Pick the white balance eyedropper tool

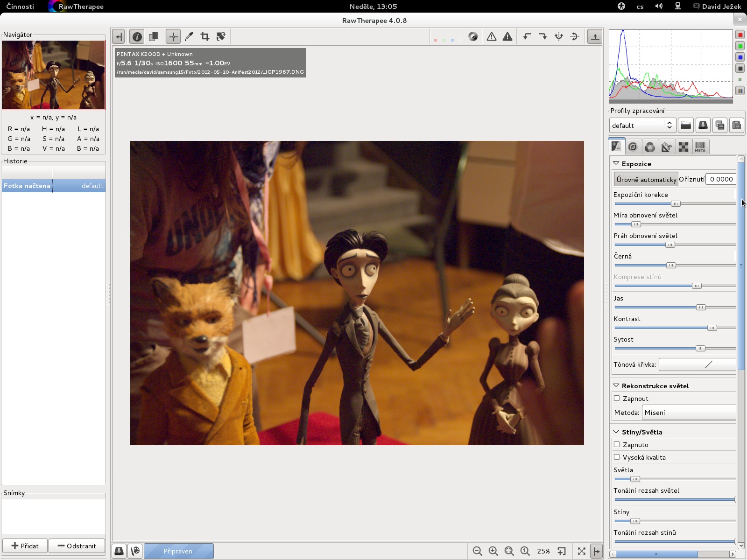click(x=189, y=36)
